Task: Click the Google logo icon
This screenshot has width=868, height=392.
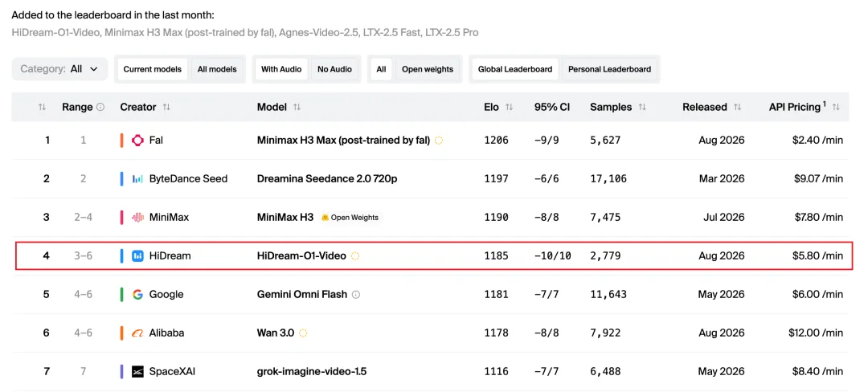Action: [x=138, y=295]
